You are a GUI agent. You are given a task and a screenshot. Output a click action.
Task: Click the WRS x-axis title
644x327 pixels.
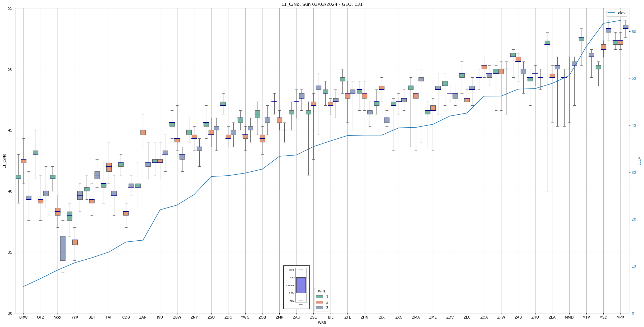click(322, 323)
